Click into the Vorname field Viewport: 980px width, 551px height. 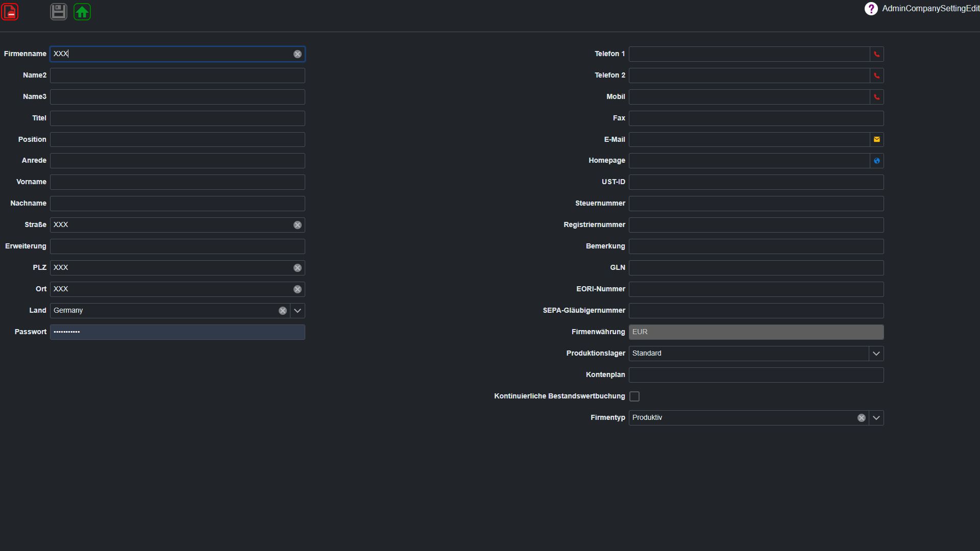click(178, 182)
